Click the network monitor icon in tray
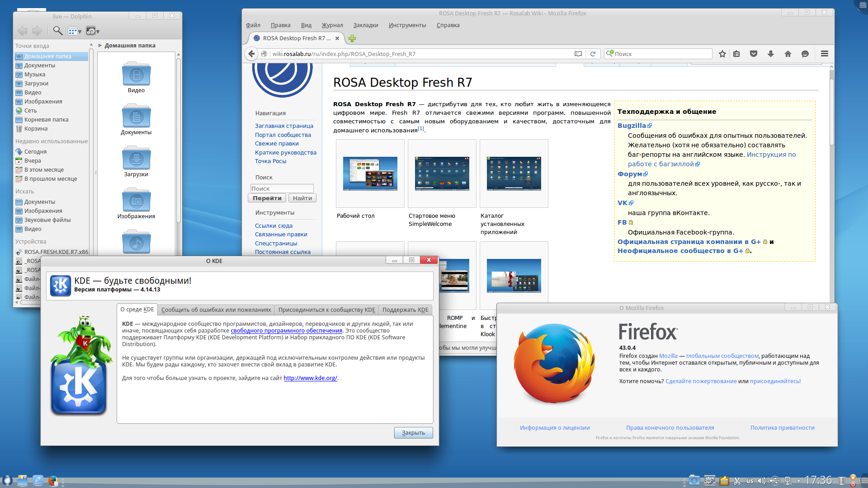This screenshot has width=868, height=488. point(787,480)
